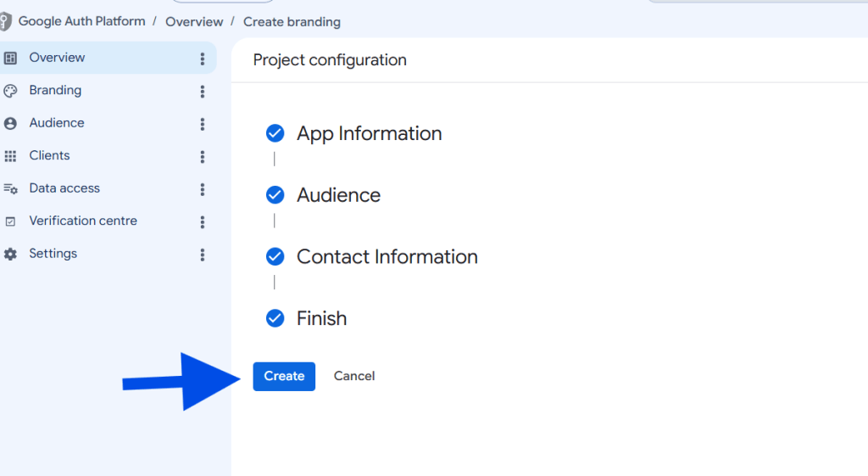Open three-dot menu next to Branding
This screenshot has width=868, height=476.
click(203, 91)
